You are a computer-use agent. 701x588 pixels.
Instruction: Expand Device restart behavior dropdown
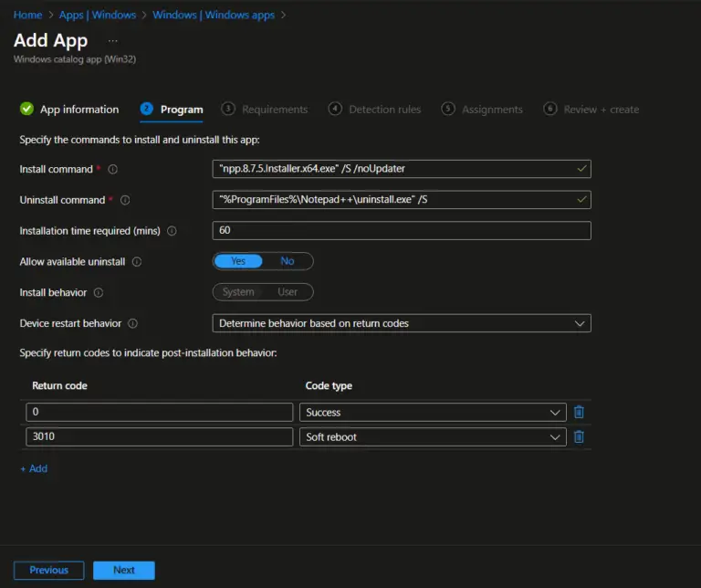[x=402, y=323]
